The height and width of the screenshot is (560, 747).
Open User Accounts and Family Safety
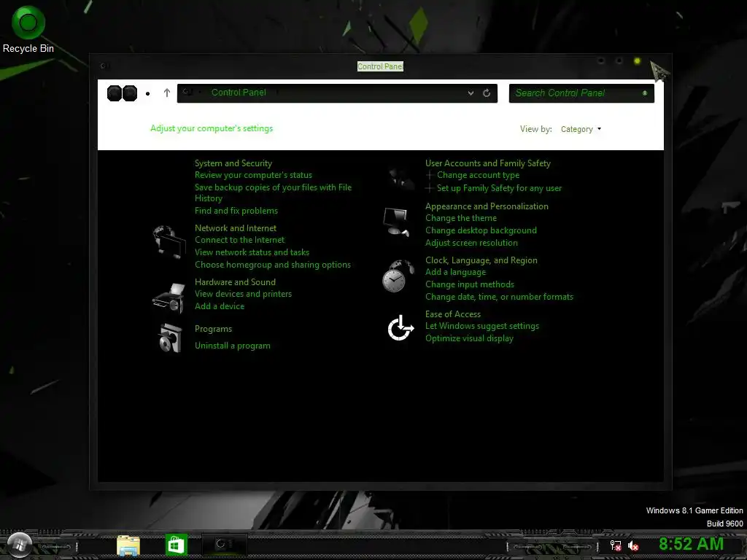(488, 163)
